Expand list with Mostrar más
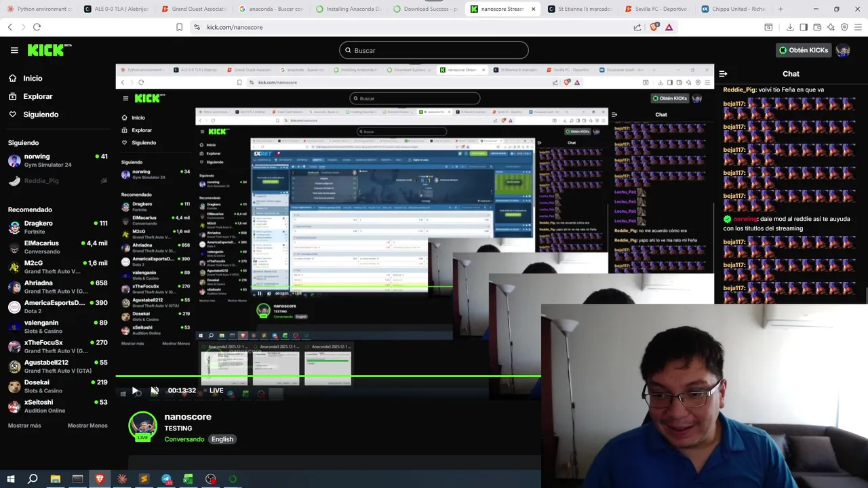 [x=24, y=426]
